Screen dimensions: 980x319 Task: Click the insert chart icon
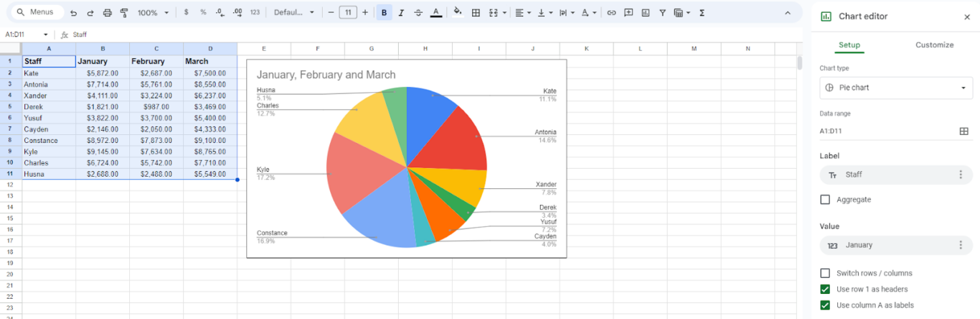point(646,13)
